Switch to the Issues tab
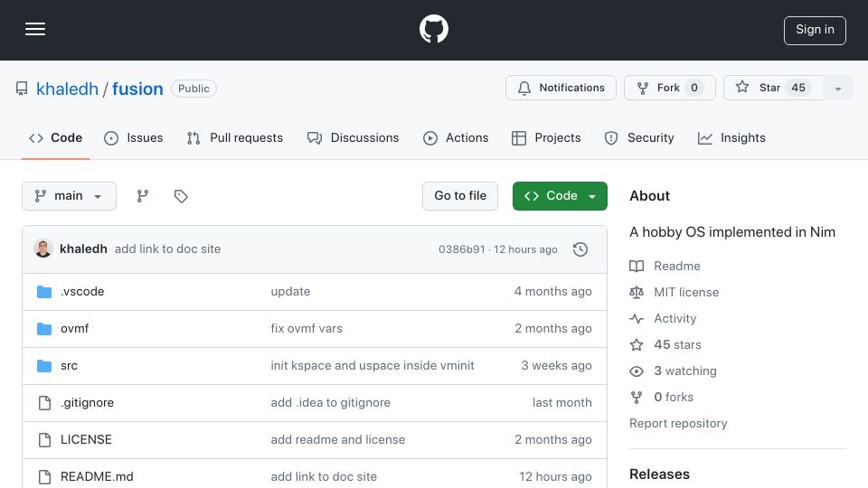The image size is (868, 488). click(134, 137)
